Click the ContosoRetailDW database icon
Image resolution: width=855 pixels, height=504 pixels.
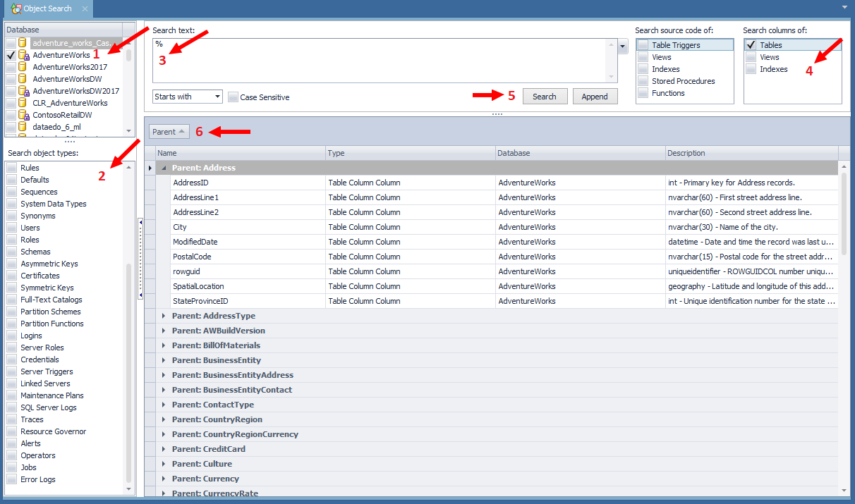(x=23, y=115)
